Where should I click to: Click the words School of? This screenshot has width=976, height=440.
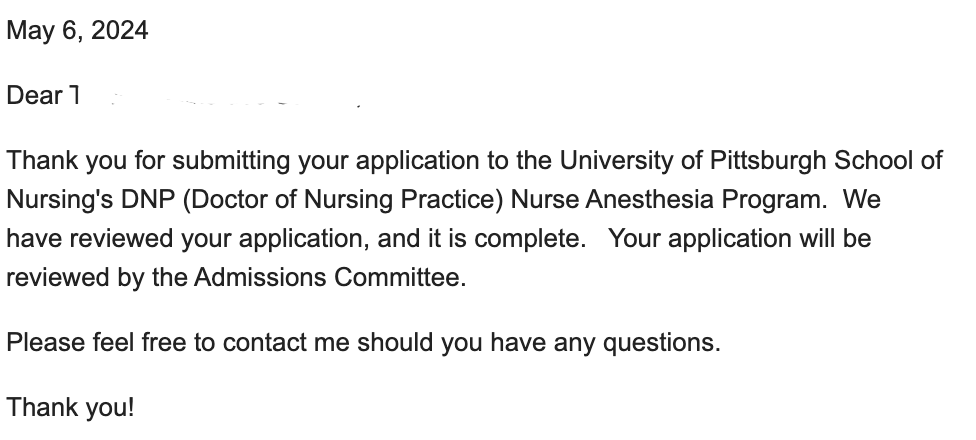[889, 161]
